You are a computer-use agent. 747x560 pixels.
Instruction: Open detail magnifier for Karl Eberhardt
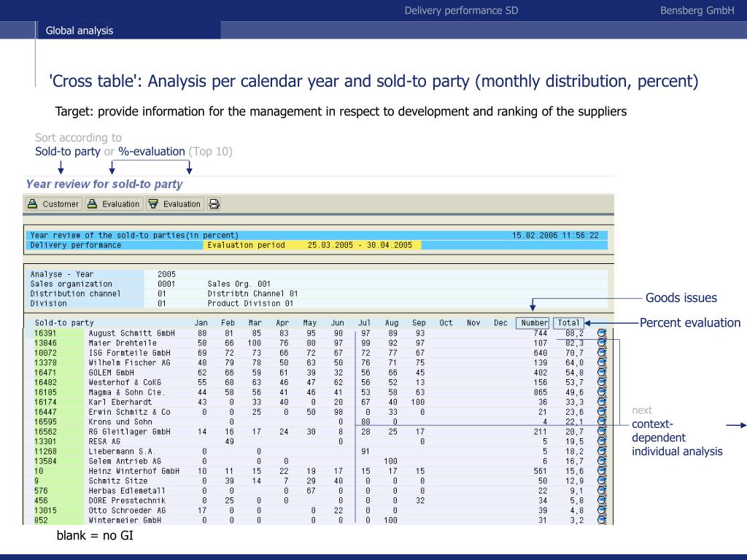tap(602, 402)
